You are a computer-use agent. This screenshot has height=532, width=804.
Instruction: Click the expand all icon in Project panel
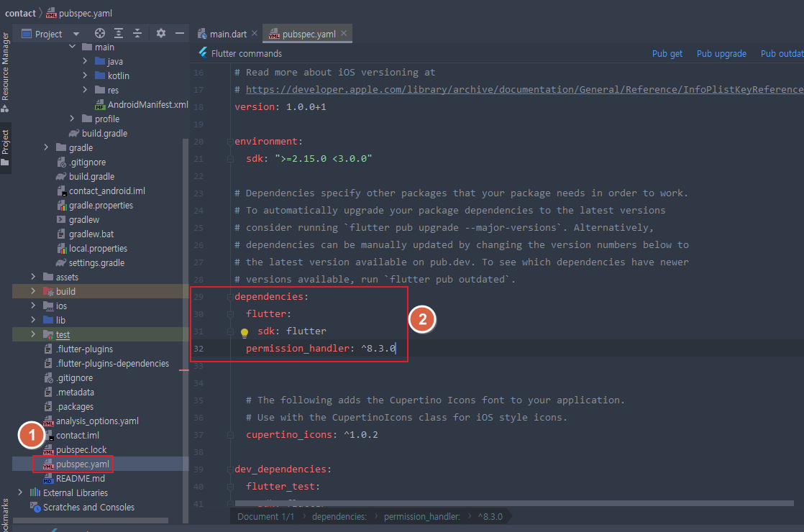pos(119,33)
